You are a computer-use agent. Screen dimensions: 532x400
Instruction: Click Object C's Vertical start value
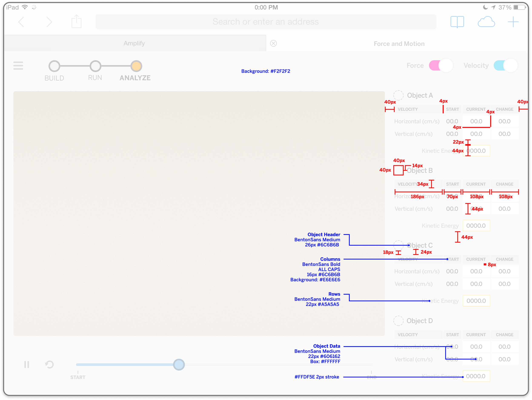452,284
